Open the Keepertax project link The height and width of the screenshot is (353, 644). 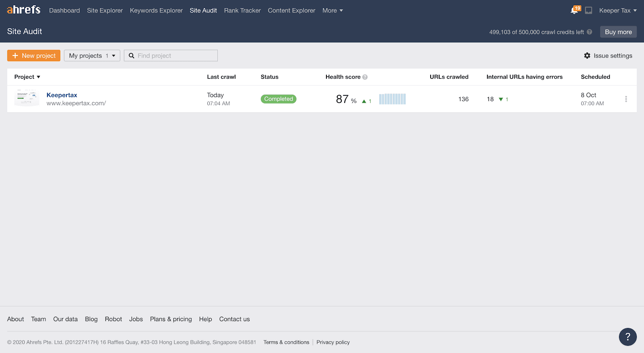tap(62, 95)
